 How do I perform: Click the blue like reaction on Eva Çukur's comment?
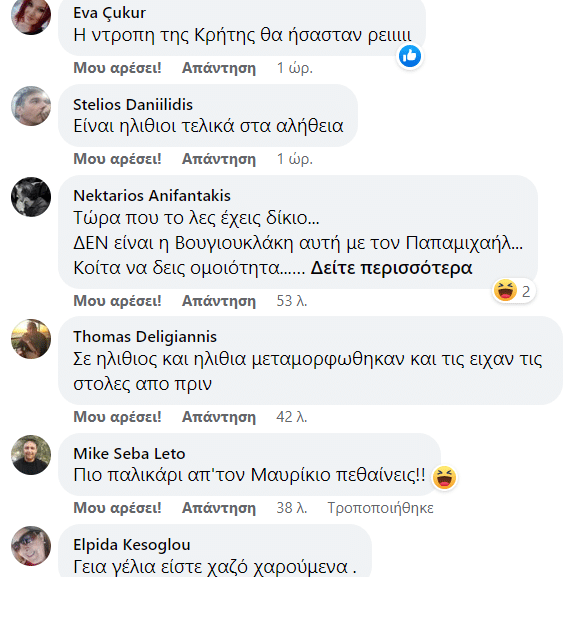click(410, 56)
